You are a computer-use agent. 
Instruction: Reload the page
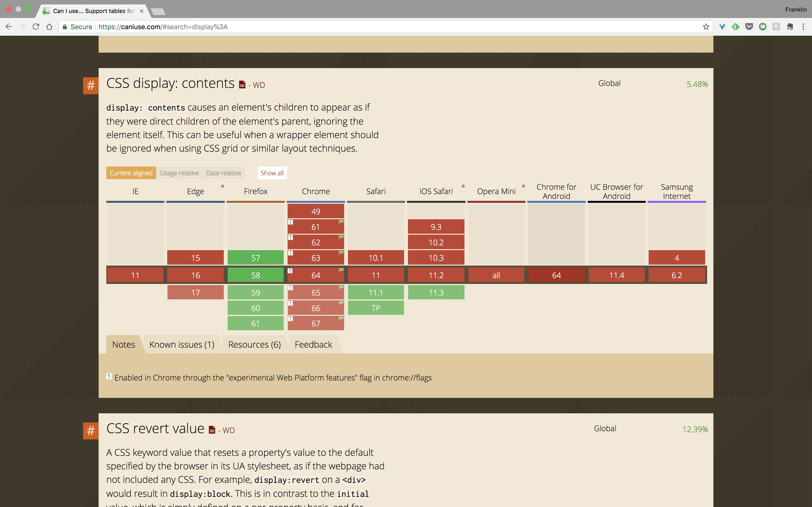(36, 27)
